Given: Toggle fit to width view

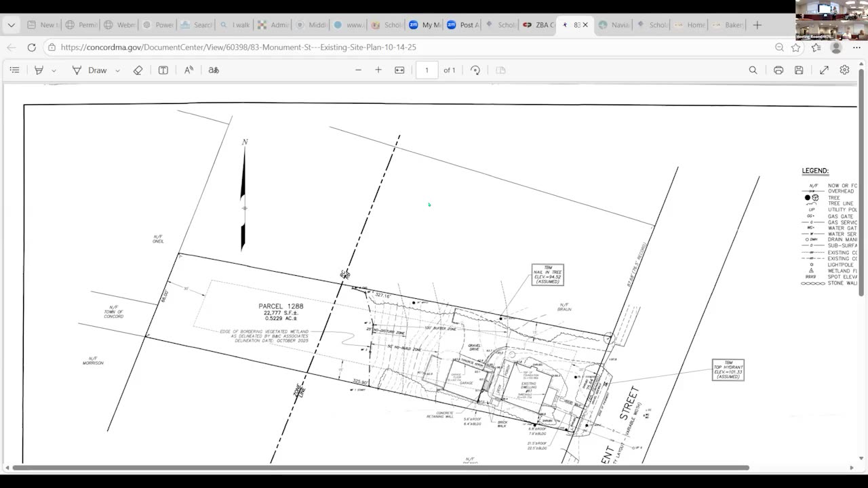Looking at the screenshot, I should tap(399, 70).
